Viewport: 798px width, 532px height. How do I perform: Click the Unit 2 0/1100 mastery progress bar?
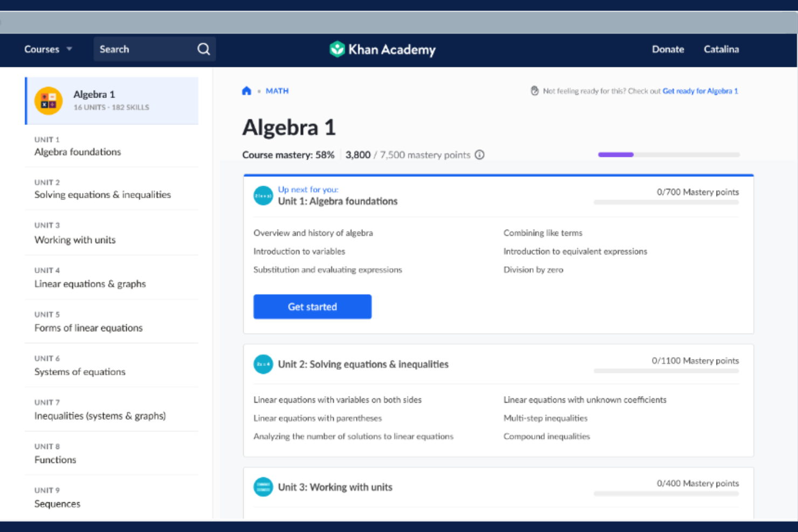(666, 371)
